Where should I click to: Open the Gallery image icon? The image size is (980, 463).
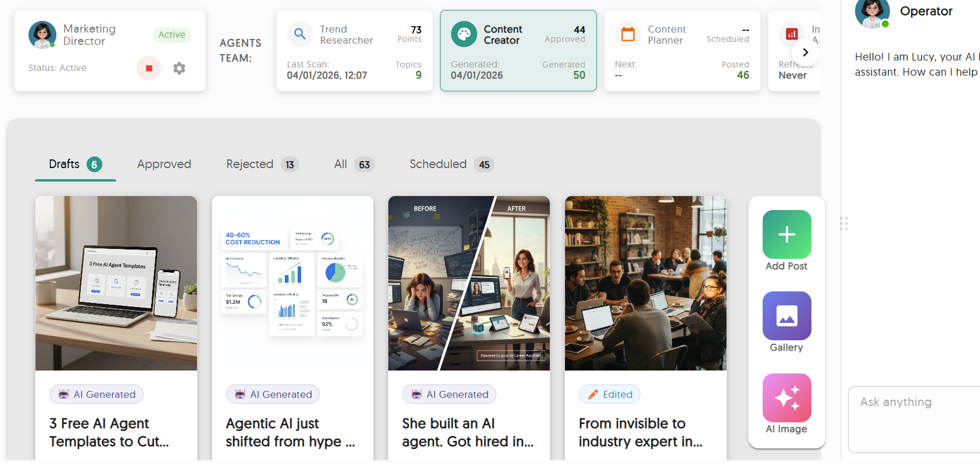point(786,316)
